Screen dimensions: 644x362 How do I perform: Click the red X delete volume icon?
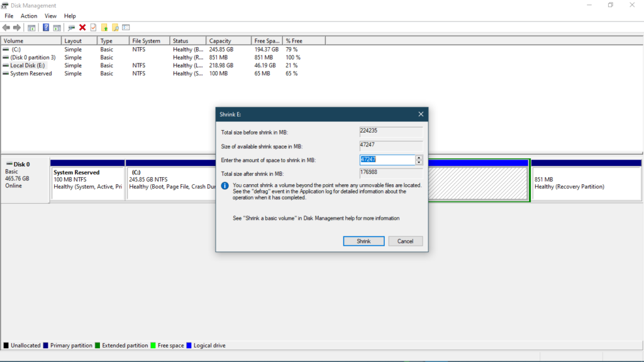(82, 27)
